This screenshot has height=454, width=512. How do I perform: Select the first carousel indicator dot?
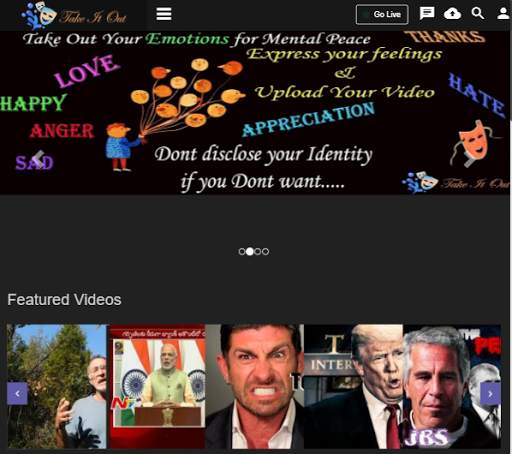tap(242, 252)
